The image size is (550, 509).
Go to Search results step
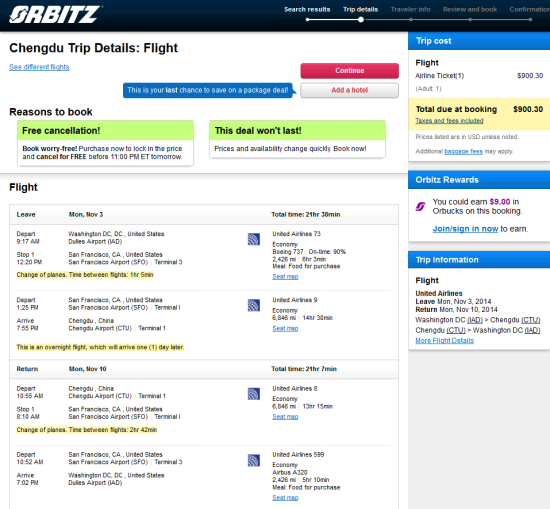(307, 9)
